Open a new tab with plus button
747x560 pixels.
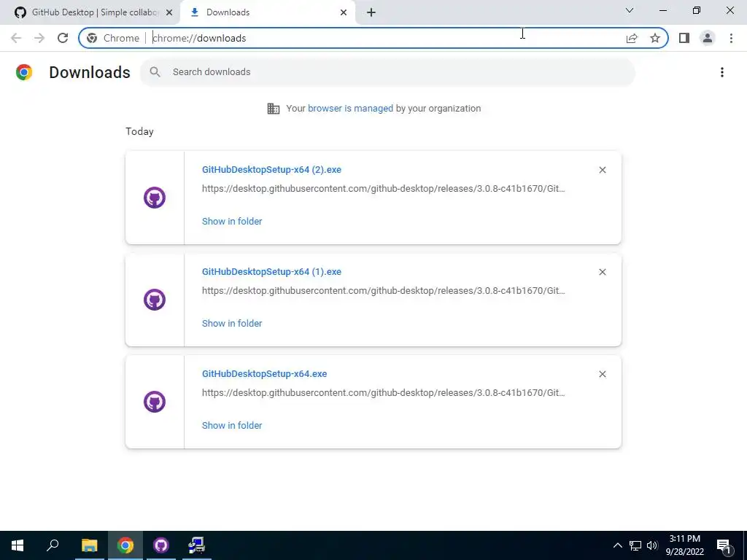pos(371,12)
